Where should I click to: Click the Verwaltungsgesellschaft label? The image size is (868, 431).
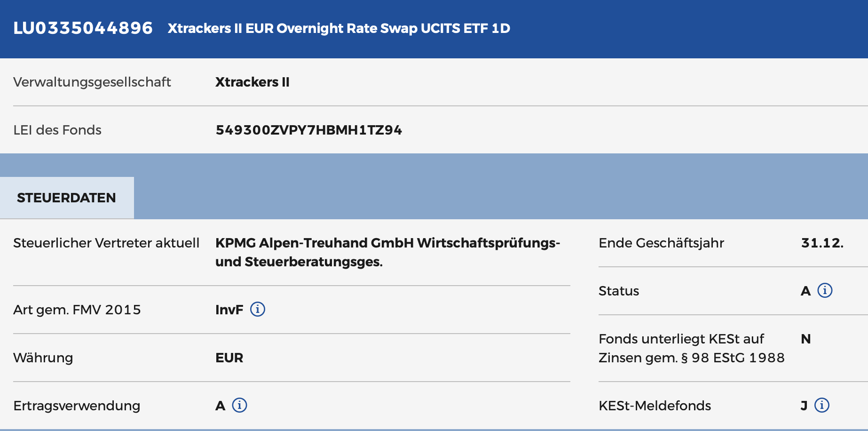click(92, 82)
